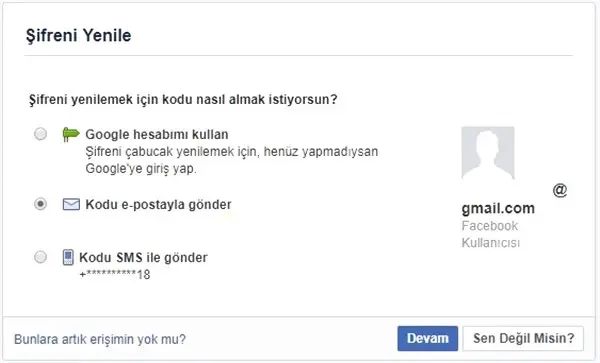Click the Kodu e-postayla gönder label

[158, 204]
